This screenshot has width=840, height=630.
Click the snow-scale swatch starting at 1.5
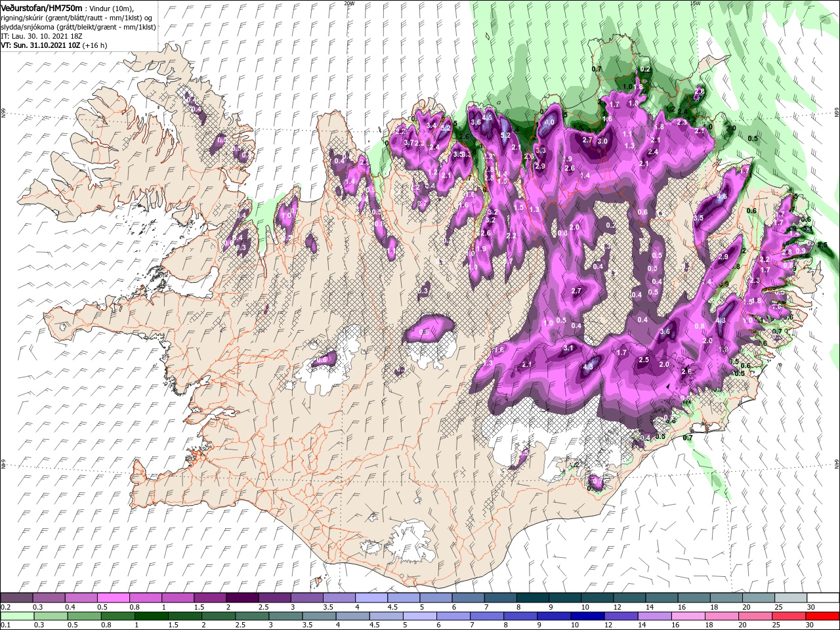coord(209,598)
